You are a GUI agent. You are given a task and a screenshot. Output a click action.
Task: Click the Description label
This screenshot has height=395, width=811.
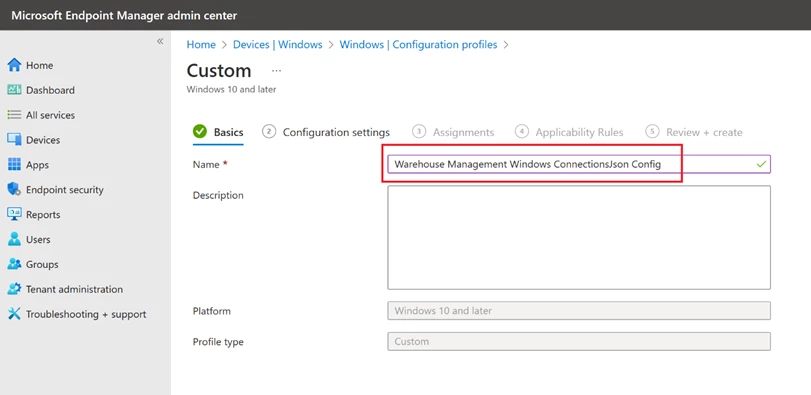point(218,195)
